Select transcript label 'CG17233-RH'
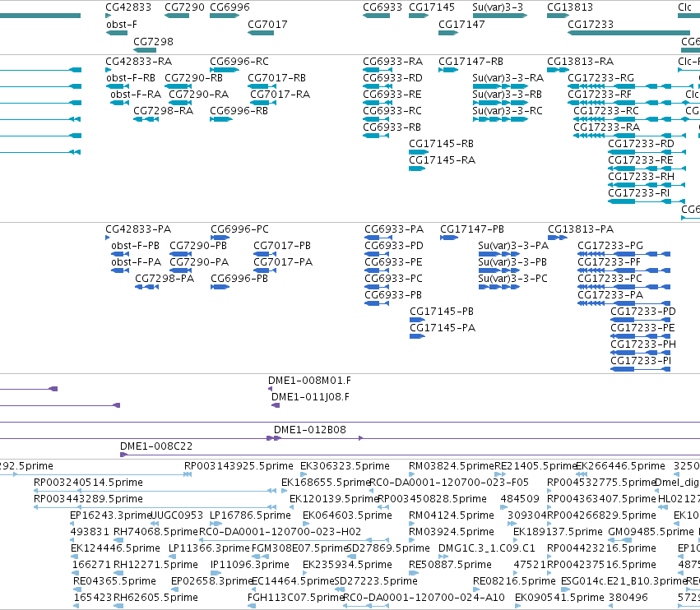700x610 pixels. pos(641,176)
